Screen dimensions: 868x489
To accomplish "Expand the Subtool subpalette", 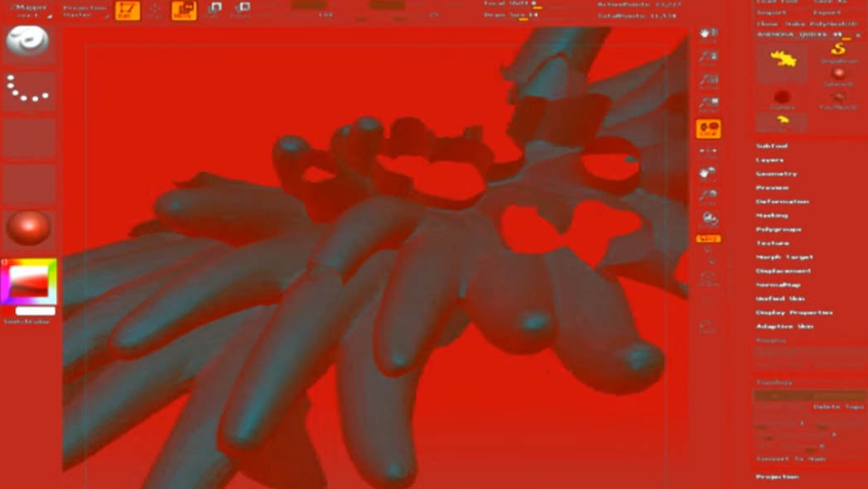I will (772, 146).
